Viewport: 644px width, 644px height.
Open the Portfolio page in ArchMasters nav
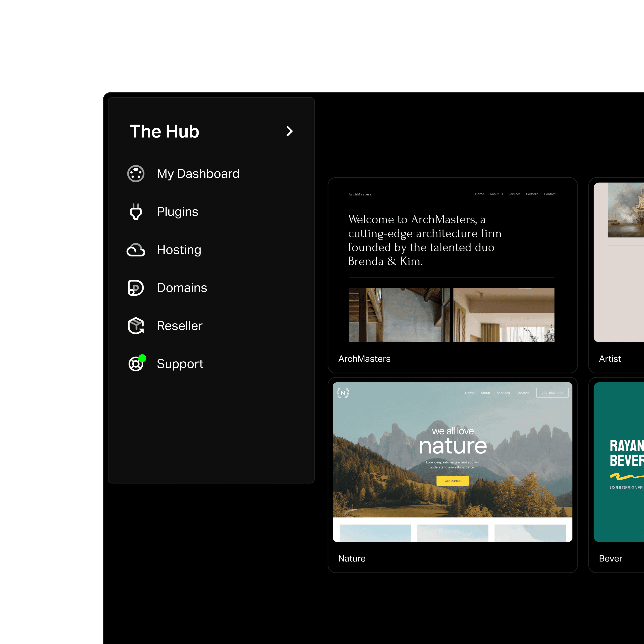pos(532,194)
